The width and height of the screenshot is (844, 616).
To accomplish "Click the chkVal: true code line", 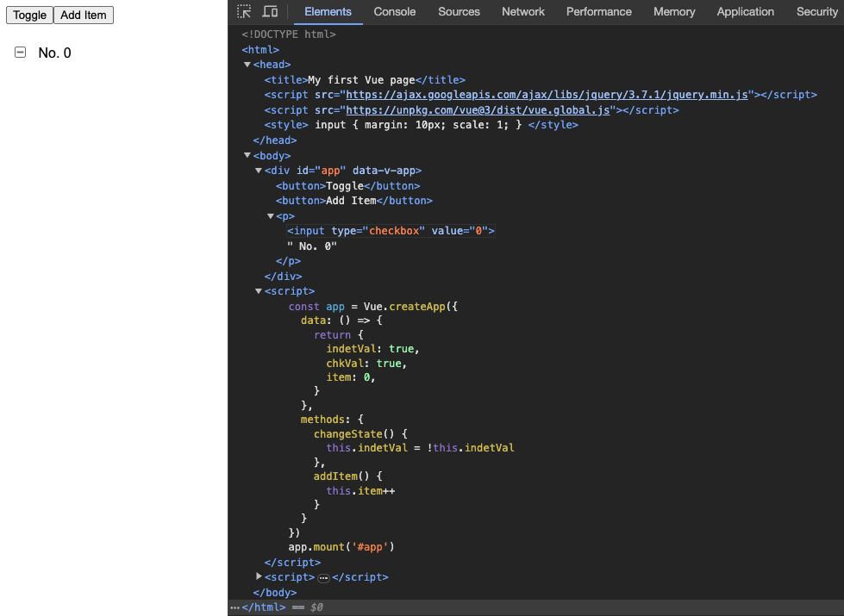I will coord(366,364).
